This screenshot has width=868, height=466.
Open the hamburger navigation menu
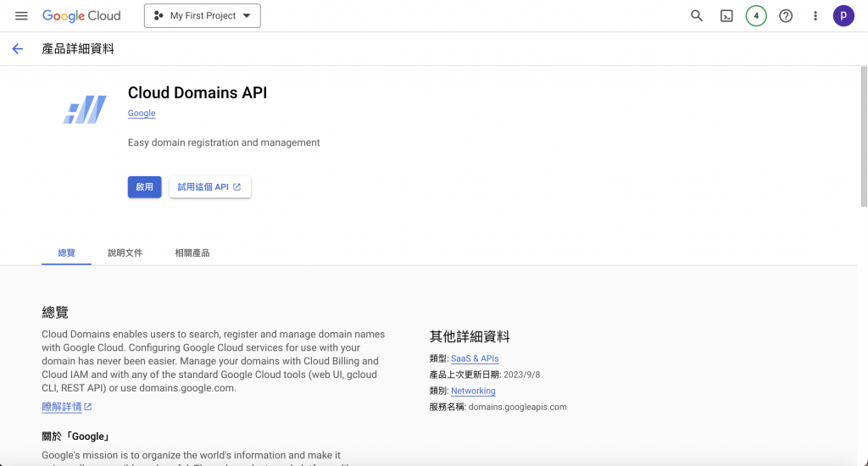tap(21, 15)
